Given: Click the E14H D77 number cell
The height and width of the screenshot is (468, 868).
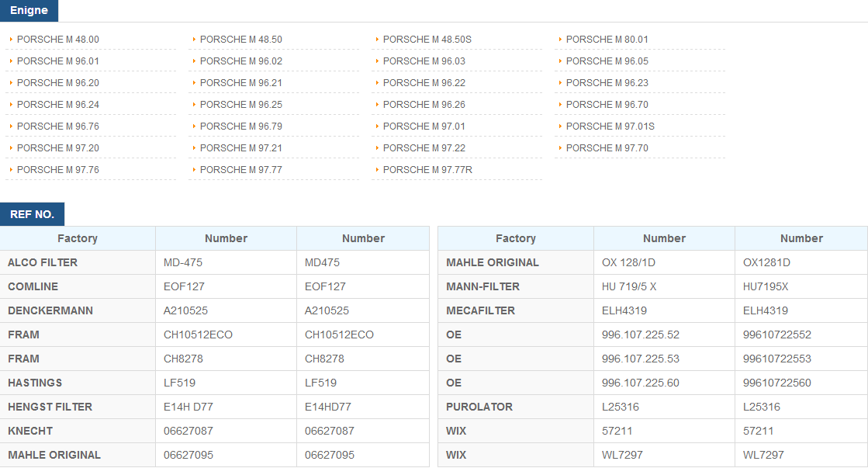Looking at the screenshot, I should tap(226, 407).
